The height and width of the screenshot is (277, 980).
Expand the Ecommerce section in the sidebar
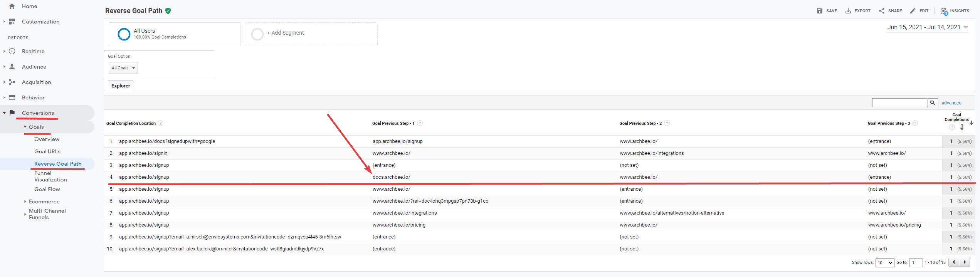(x=44, y=201)
